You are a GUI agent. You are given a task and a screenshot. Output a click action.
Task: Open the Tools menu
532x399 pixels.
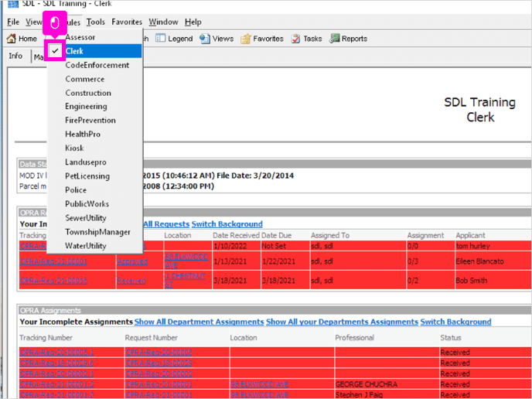95,22
